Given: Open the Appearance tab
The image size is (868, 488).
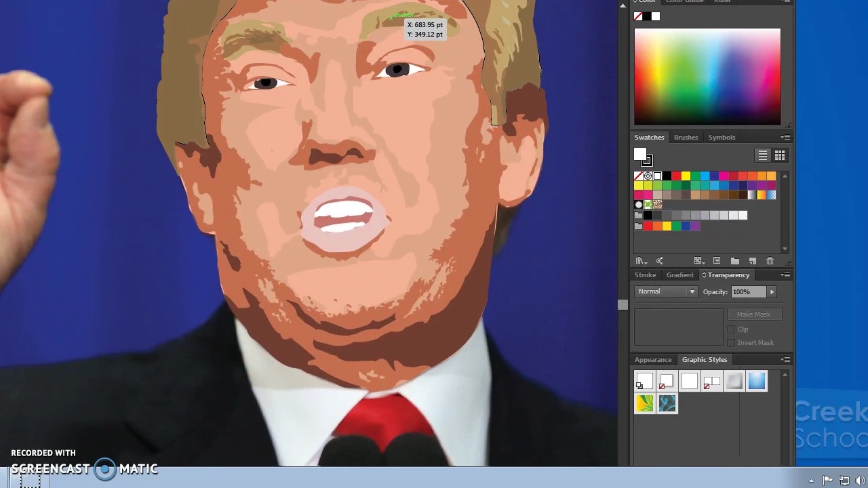Looking at the screenshot, I should [653, 360].
